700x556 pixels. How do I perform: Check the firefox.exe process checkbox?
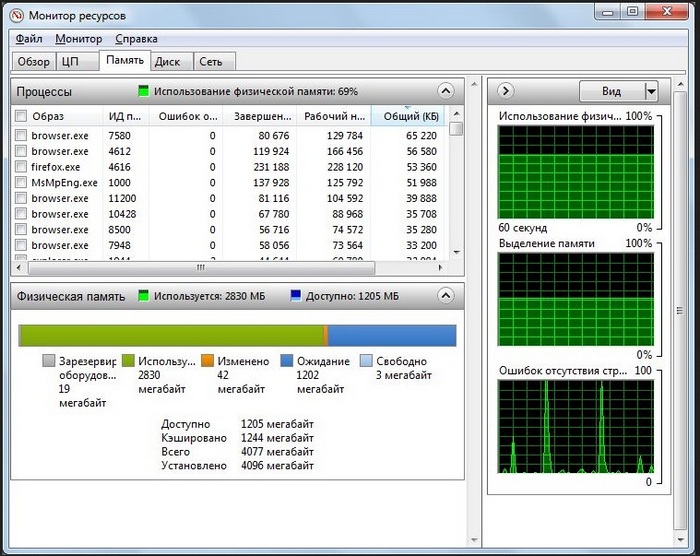coord(21,167)
